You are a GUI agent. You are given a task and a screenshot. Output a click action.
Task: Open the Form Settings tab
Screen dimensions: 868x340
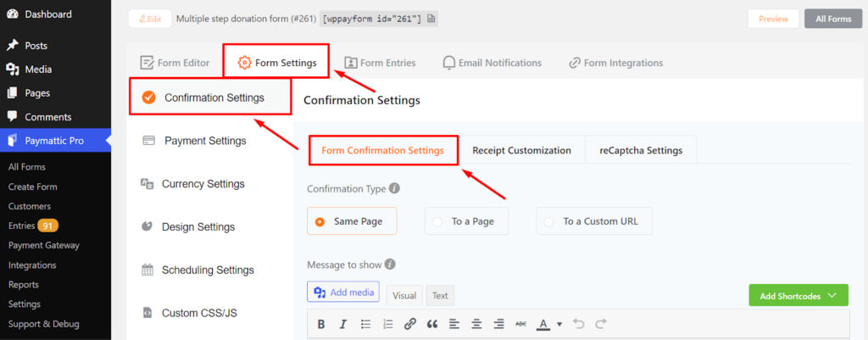pyautogui.click(x=277, y=63)
